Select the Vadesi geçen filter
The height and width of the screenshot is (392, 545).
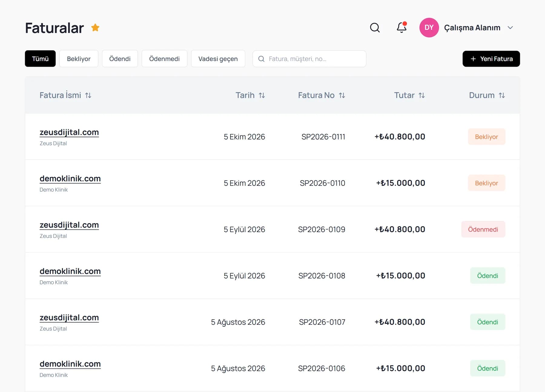(218, 59)
